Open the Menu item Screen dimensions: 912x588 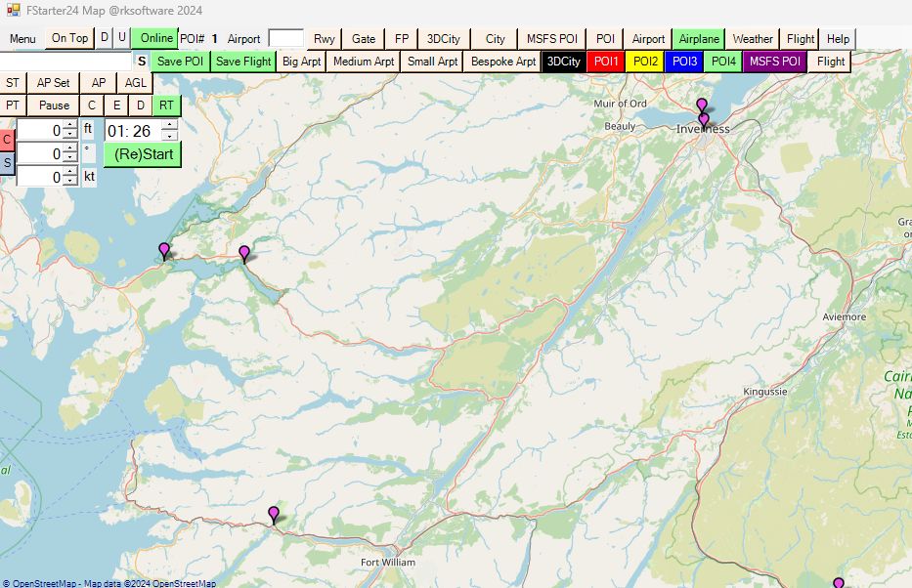[22, 39]
